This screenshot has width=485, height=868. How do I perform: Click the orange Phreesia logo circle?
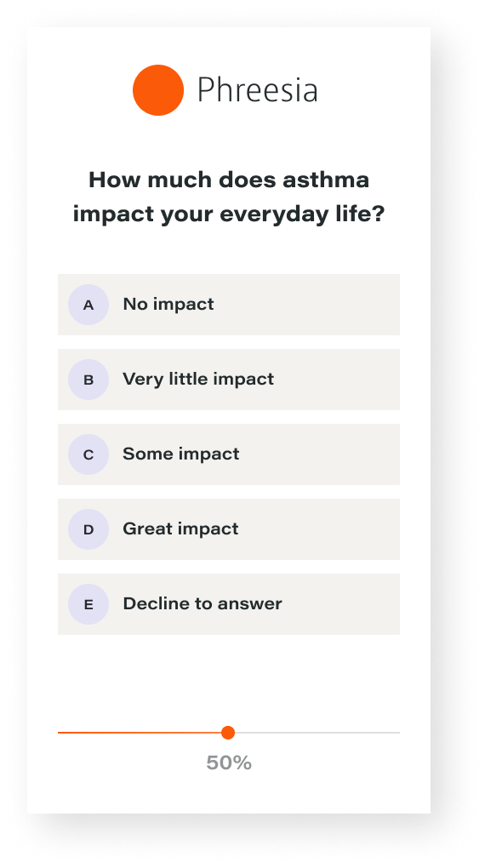click(x=157, y=90)
